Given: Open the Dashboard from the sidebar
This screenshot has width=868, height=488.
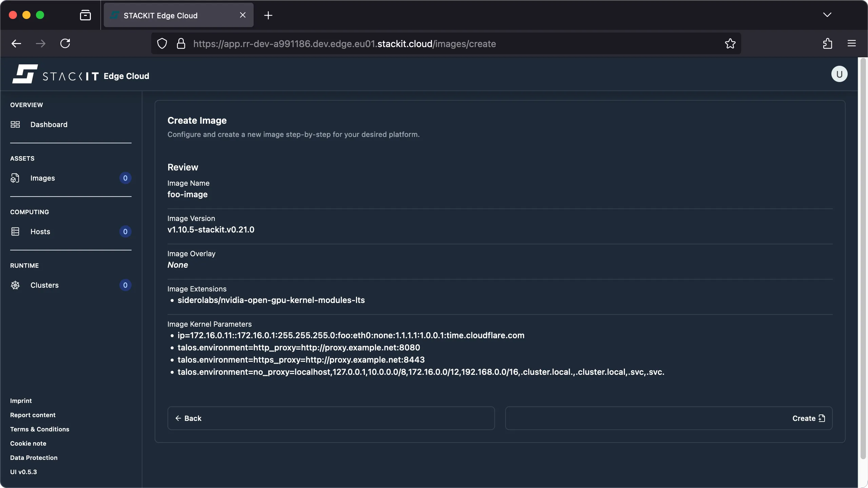Looking at the screenshot, I should pos(48,124).
